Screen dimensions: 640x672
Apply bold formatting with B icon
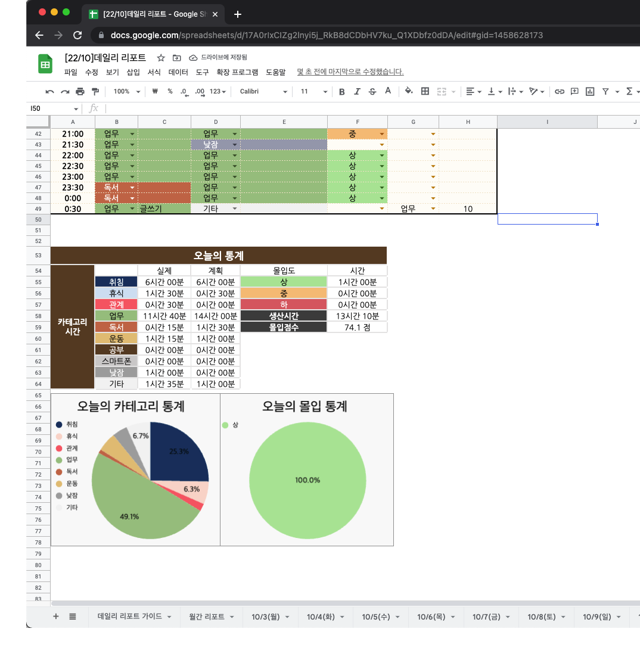tap(341, 91)
